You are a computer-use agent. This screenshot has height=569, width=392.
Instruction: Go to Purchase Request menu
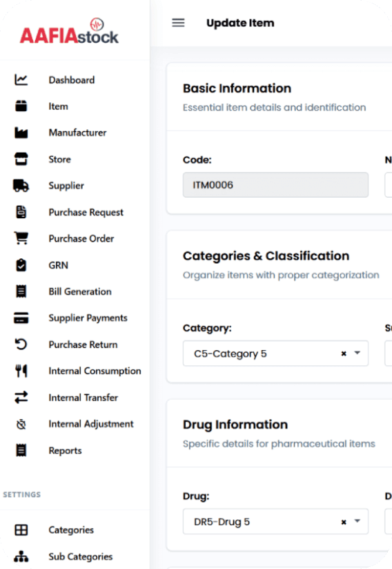(86, 212)
